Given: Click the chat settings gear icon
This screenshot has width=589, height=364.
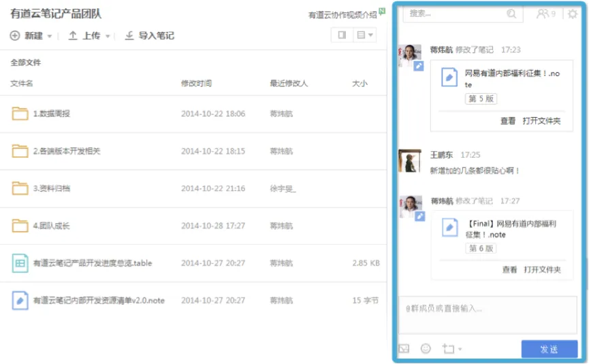Looking at the screenshot, I should 573,14.
